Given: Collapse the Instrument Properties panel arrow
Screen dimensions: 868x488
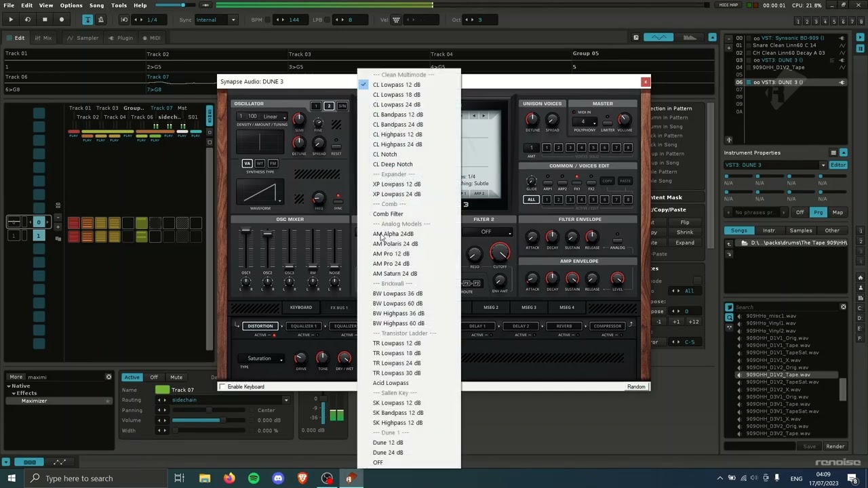Looking at the screenshot, I should point(844,153).
